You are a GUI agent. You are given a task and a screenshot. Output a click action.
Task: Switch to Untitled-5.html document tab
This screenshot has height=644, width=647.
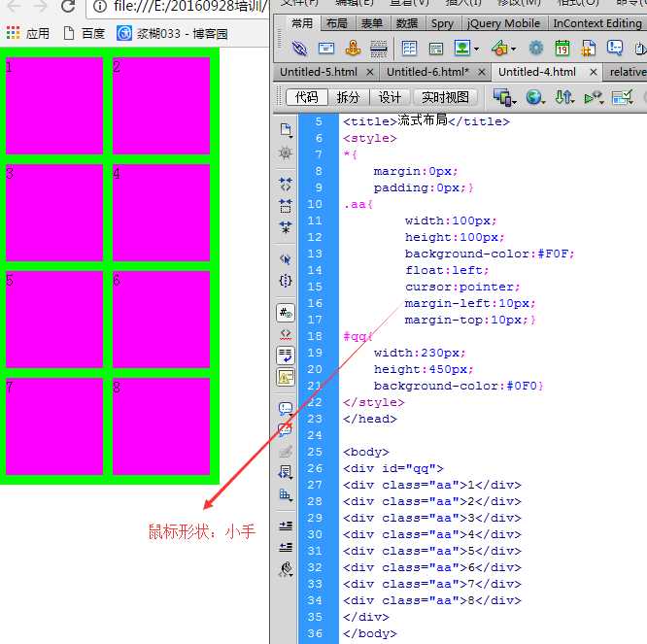coord(319,72)
